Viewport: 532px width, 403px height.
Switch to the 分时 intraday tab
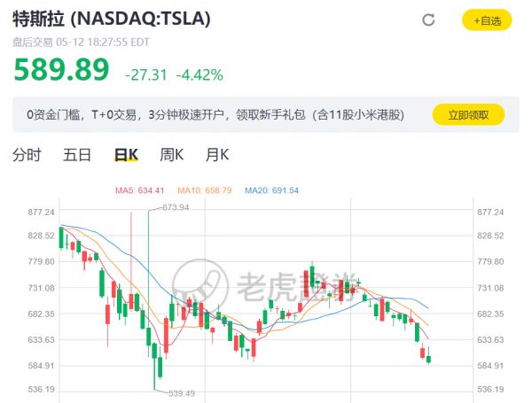pyautogui.click(x=27, y=155)
